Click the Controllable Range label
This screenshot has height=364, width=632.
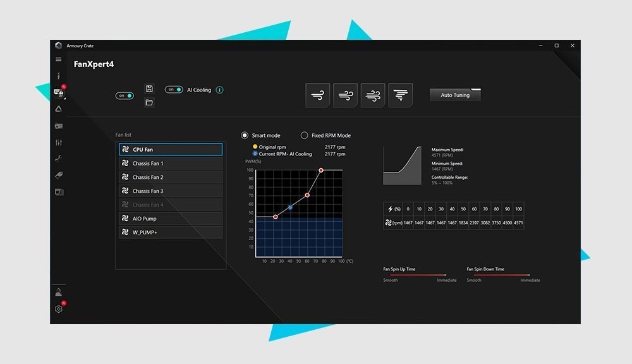[449, 178]
